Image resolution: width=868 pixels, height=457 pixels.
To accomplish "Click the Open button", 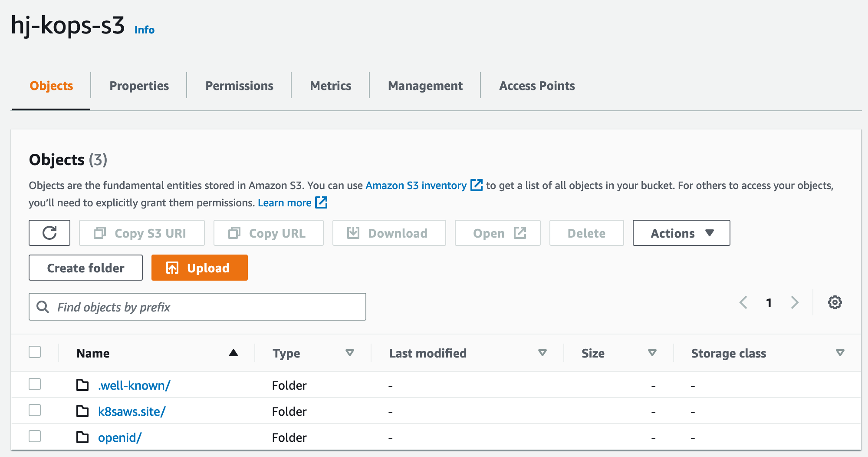I will pos(498,233).
